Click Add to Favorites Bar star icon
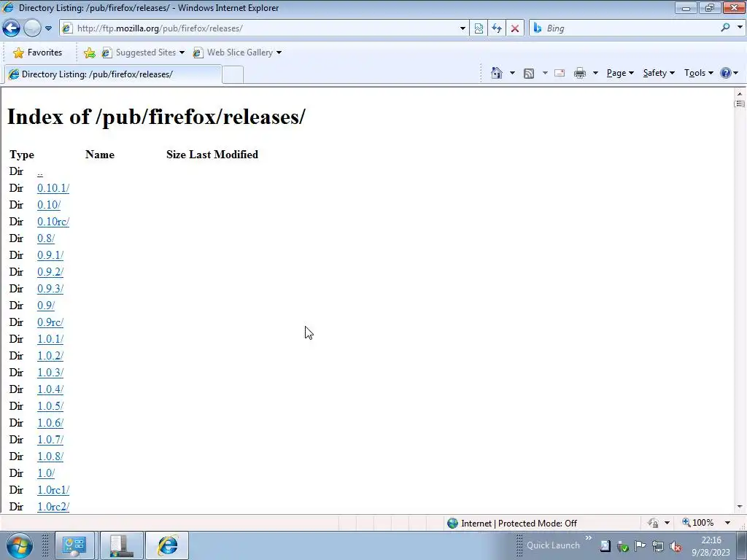 [x=89, y=52]
